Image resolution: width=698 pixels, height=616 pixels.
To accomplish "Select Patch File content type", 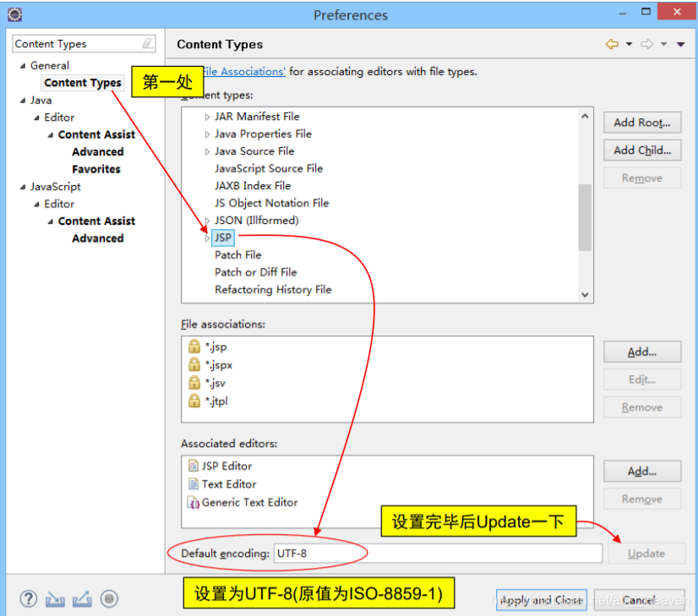I will tap(238, 255).
